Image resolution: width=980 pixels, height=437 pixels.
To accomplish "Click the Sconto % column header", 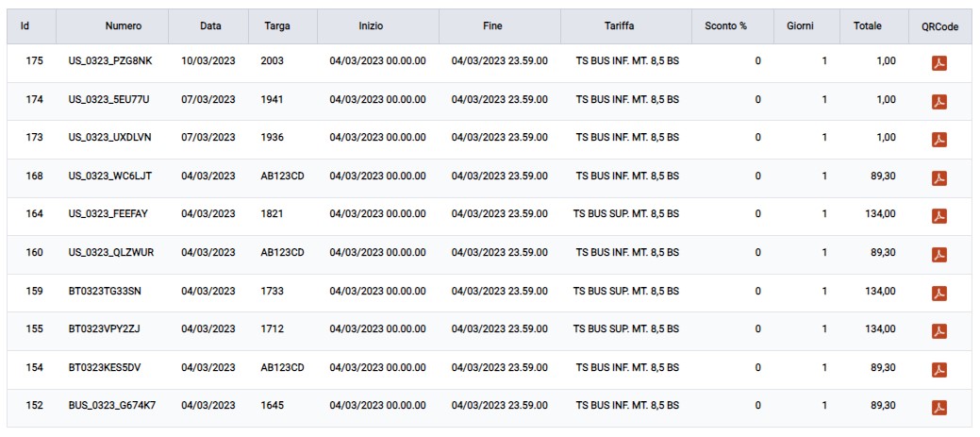I will point(725,26).
